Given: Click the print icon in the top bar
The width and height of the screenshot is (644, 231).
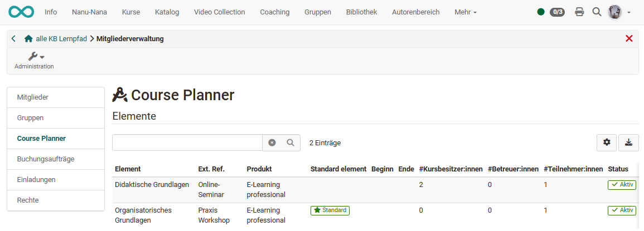Looking at the screenshot, I should pyautogui.click(x=579, y=12).
